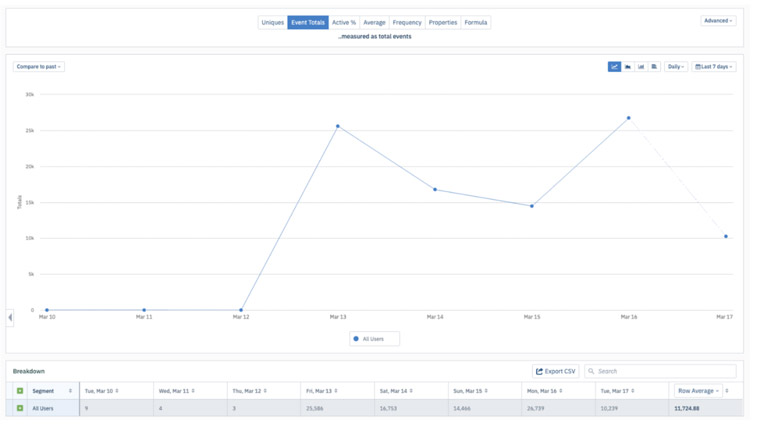Sort by Mon, Mar 16 column
760x434 pixels.
pos(561,391)
